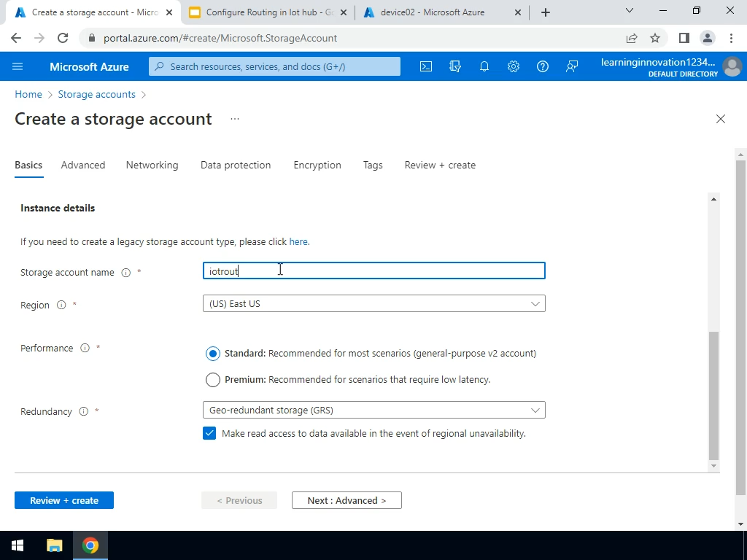Click the blue Review + create button

click(64, 500)
